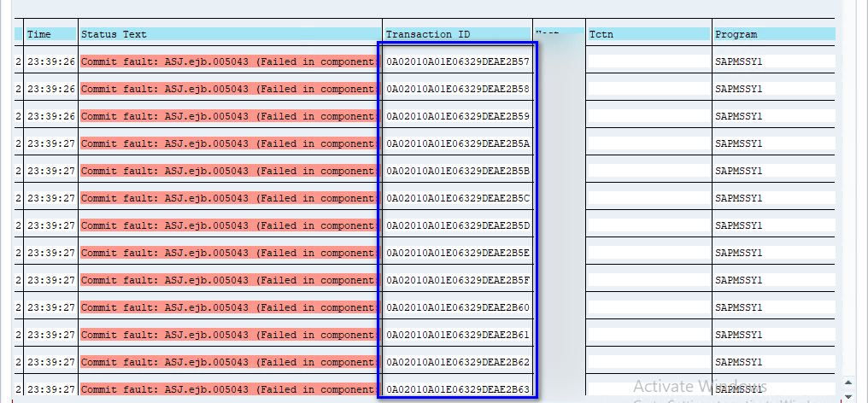Select Commit fault status text for transaction 2B5B
Image resolution: width=868 pixels, height=403 pixels.
click(227, 171)
